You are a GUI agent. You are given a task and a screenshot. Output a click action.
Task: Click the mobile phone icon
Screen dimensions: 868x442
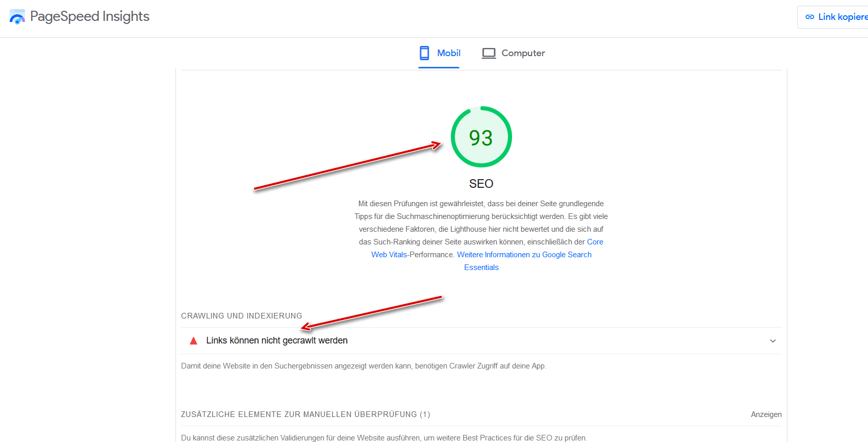[424, 53]
